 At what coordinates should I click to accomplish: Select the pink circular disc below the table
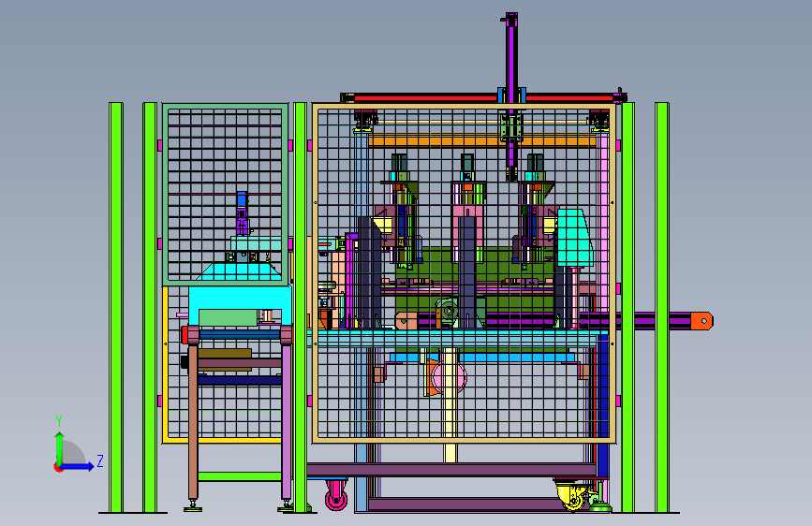tap(449, 377)
